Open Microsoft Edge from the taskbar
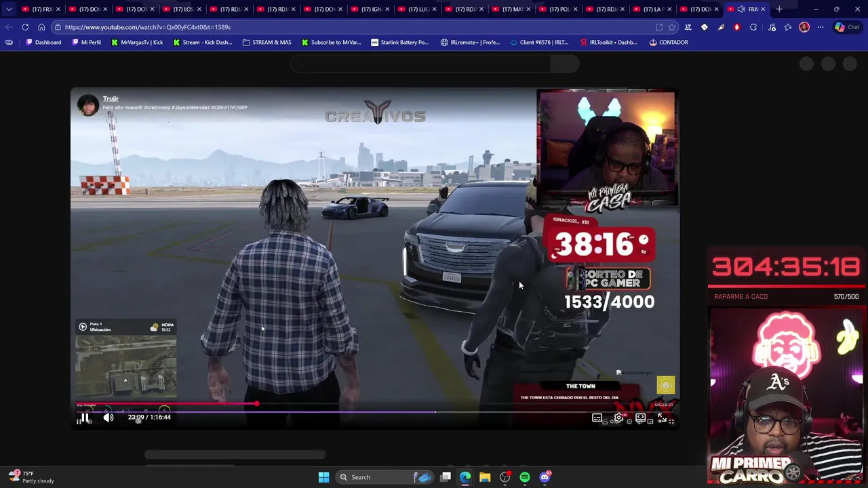Screen dimensions: 868x488 pyautogui.click(x=465, y=477)
